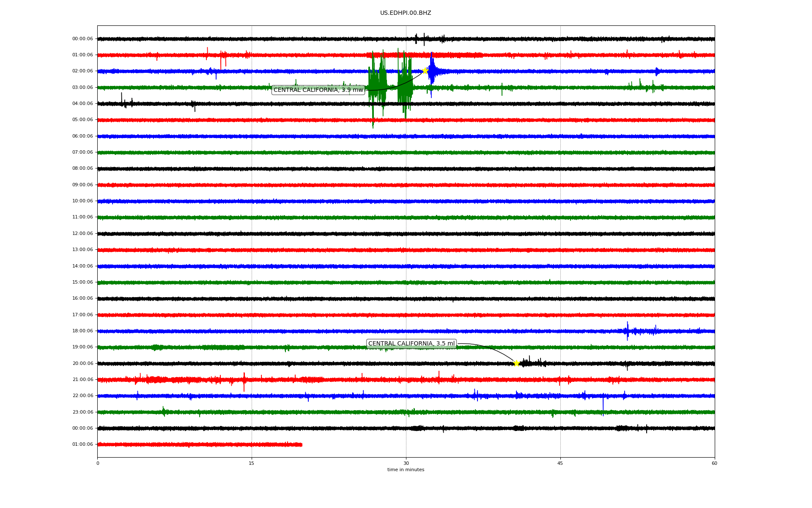Click the yellow star on the 02:00:06 trace

[x=425, y=71]
